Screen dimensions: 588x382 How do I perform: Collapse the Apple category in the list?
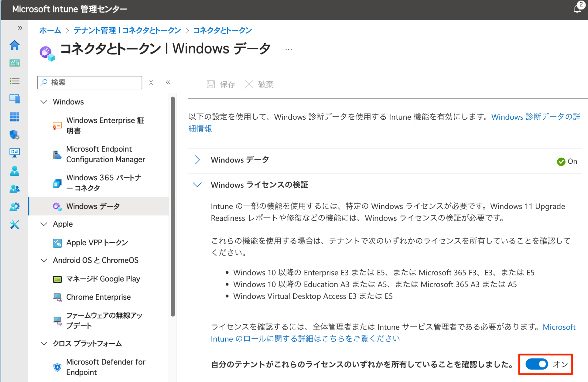(x=43, y=224)
